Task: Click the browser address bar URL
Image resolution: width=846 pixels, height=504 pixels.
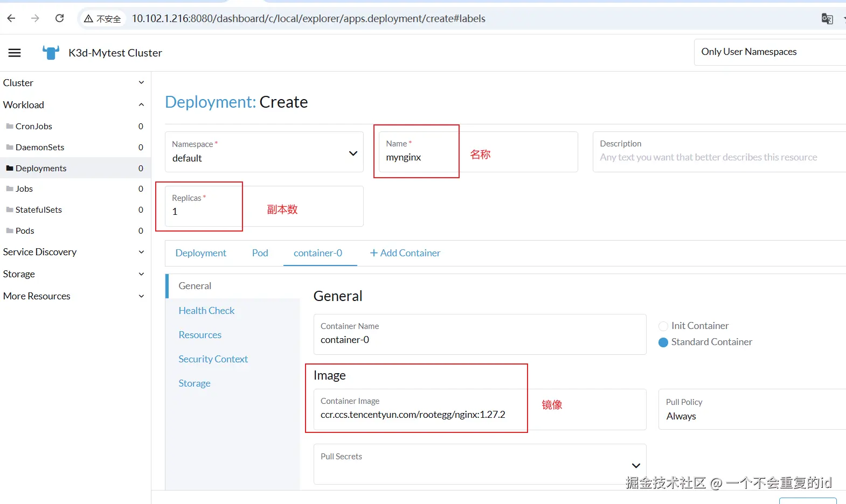Action: [309, 19]
